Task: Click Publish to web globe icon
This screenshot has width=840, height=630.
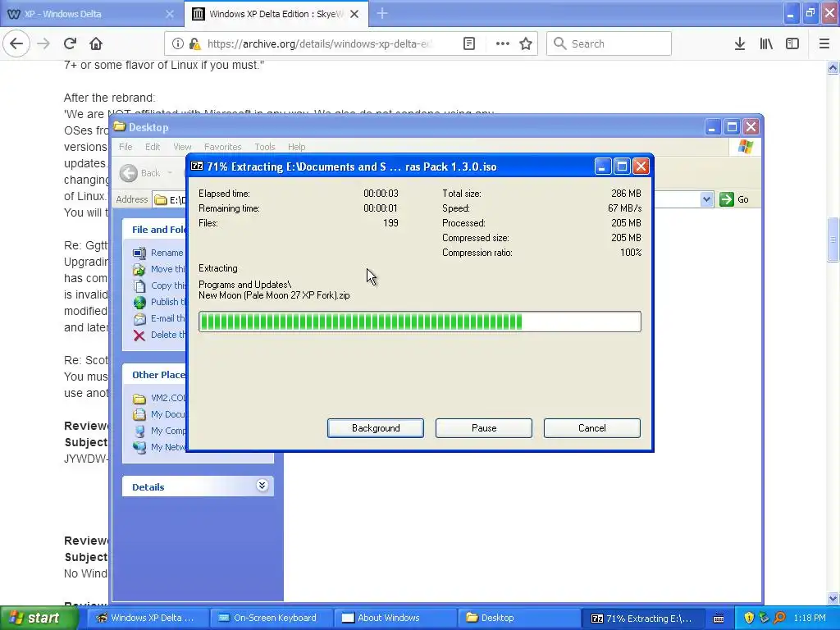Action: click(139, 302)
